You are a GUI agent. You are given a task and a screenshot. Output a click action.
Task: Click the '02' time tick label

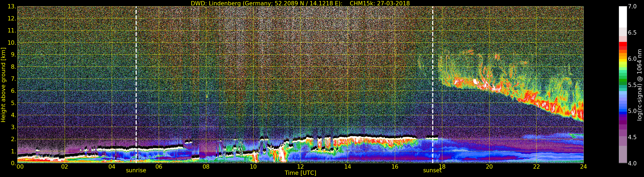(65, 166)
